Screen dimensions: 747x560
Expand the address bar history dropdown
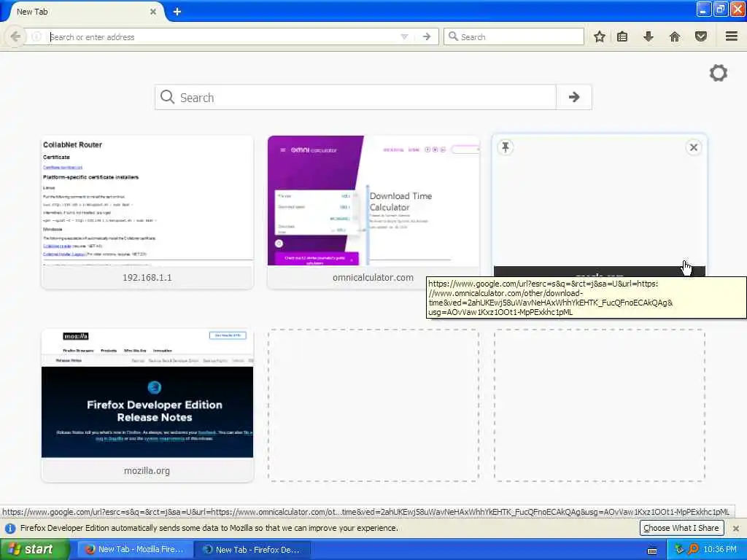404,36
